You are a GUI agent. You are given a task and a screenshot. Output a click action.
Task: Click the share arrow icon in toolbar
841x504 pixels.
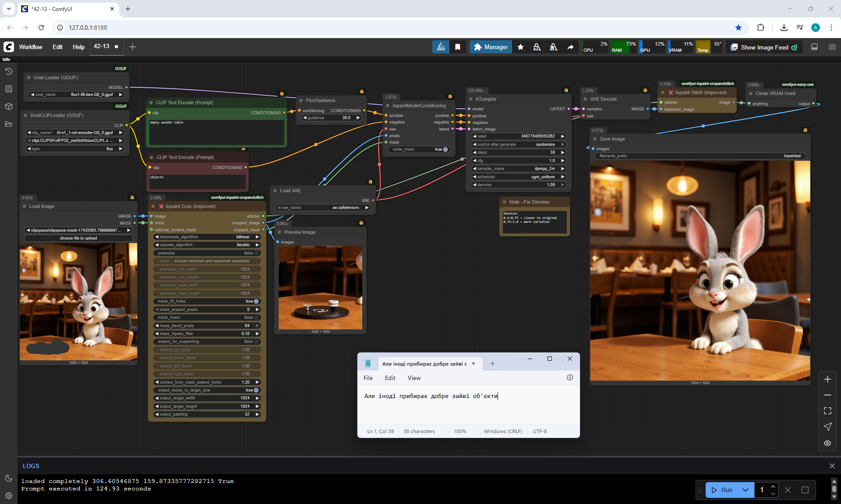click(x=570, y=47)
